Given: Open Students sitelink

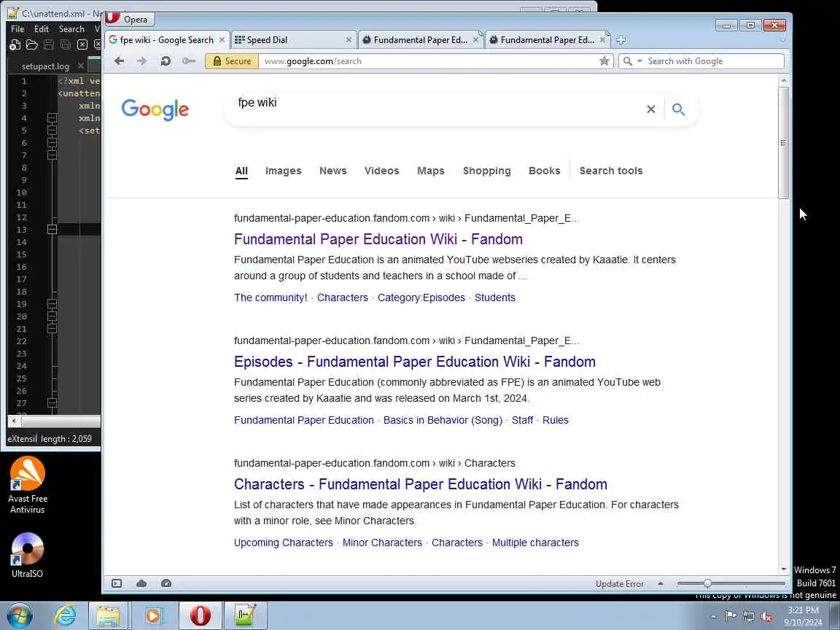Looking at the screenshot, I should tap(494, 297).
